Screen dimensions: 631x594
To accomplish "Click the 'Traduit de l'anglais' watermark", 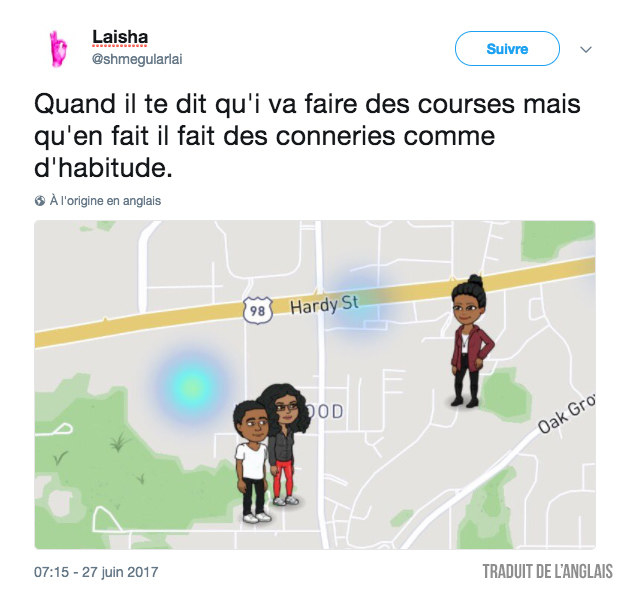I will [548, 571].
